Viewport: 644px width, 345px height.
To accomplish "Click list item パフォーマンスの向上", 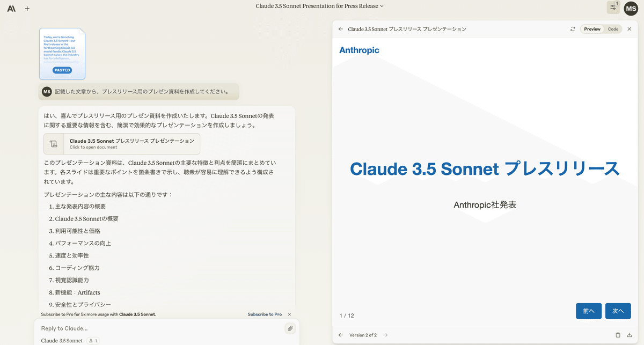I will tap(83, 243).
